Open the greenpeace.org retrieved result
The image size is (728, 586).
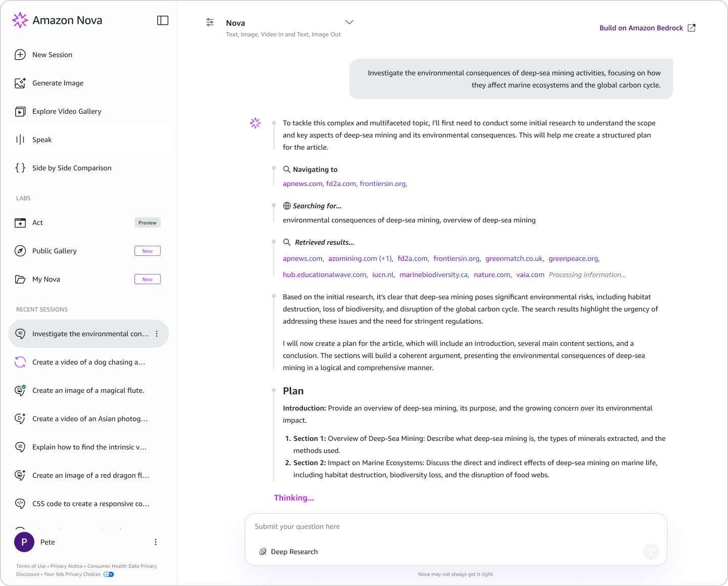(x=573, y=258)
